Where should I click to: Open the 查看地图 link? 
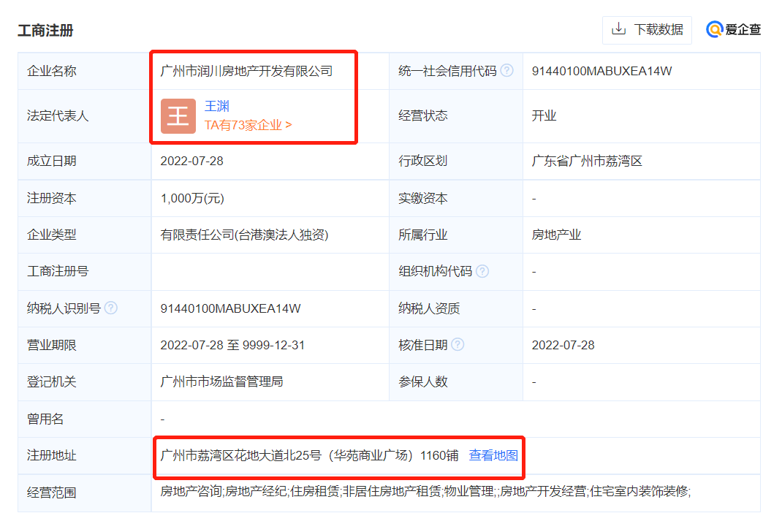(x=492, y=457)
